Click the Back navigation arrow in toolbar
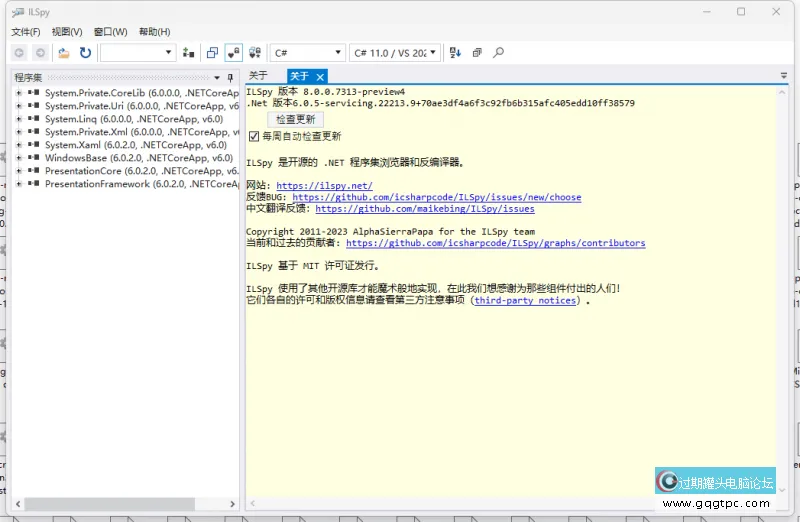Viewport: 800px width, 522px height. (x=19, y=53)
